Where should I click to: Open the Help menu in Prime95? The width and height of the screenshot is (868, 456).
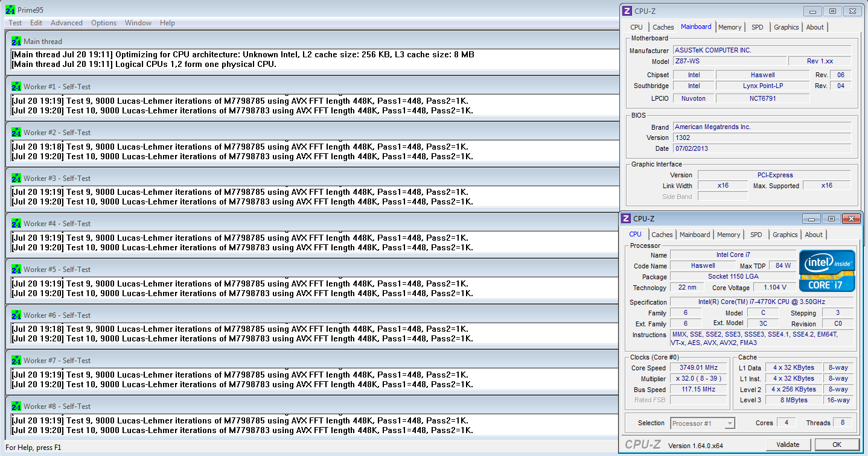[x=167, y=23]
